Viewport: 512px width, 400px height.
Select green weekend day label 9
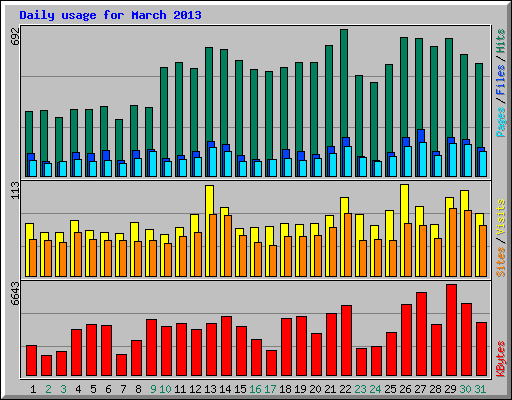(x=153, y=389)
